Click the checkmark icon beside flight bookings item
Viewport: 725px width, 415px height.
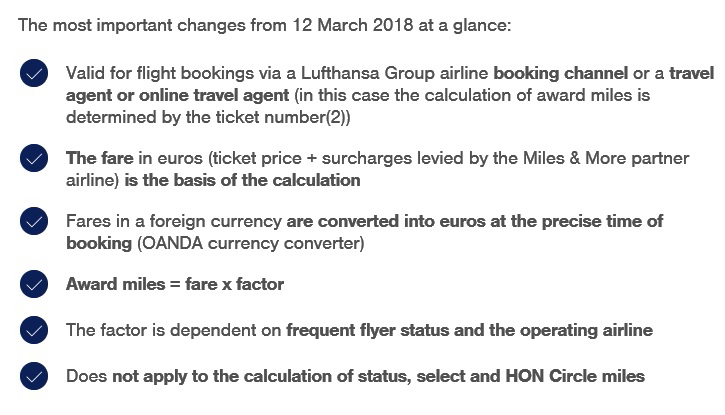(x=34, y=73)
